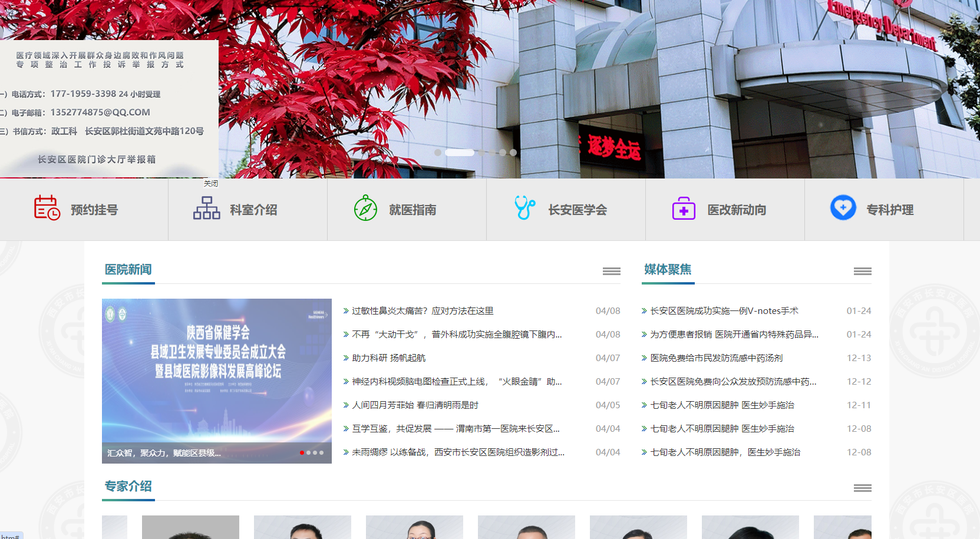980x539 pixels.
Task: Select first banner carousel dot
Action: pos(438,153)
